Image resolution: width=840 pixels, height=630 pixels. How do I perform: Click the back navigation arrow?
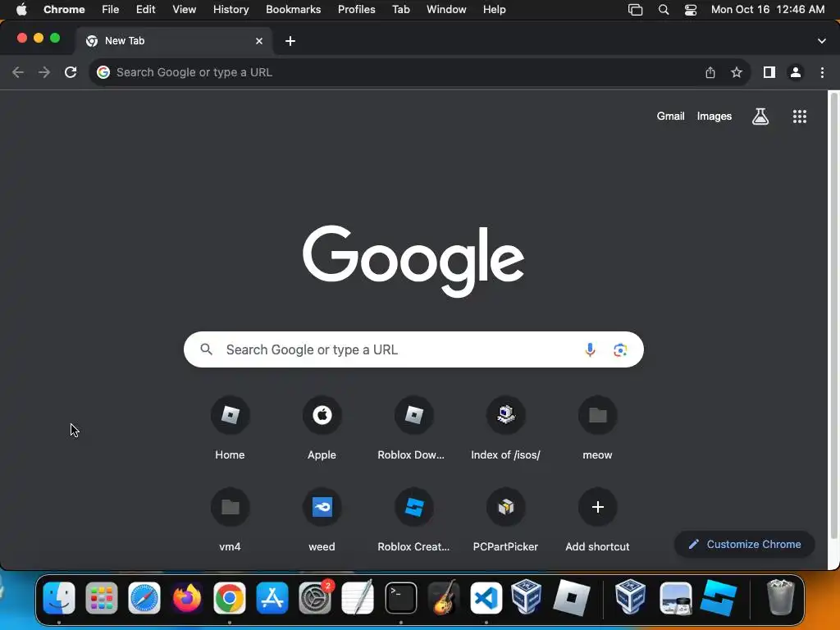18,72
